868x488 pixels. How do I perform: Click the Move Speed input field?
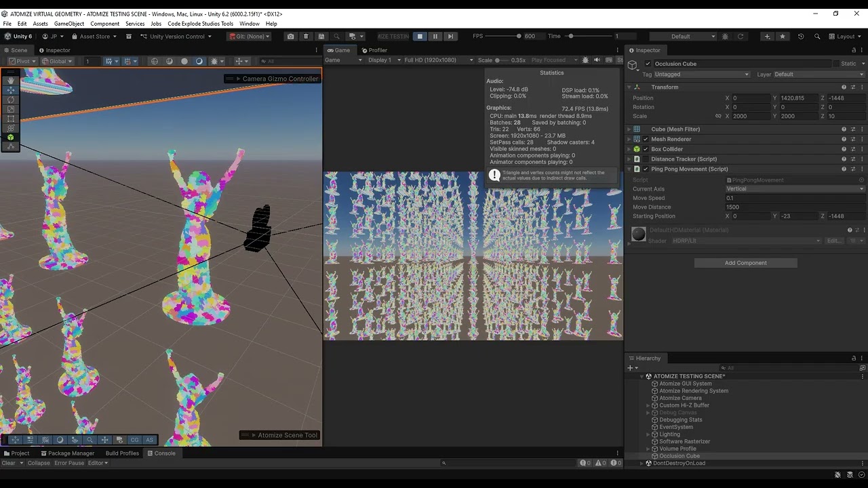(795, 198)
